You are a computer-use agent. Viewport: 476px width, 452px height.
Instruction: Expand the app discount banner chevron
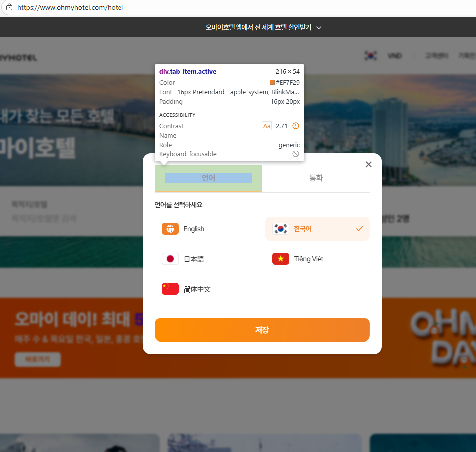[x=319, y=27]
